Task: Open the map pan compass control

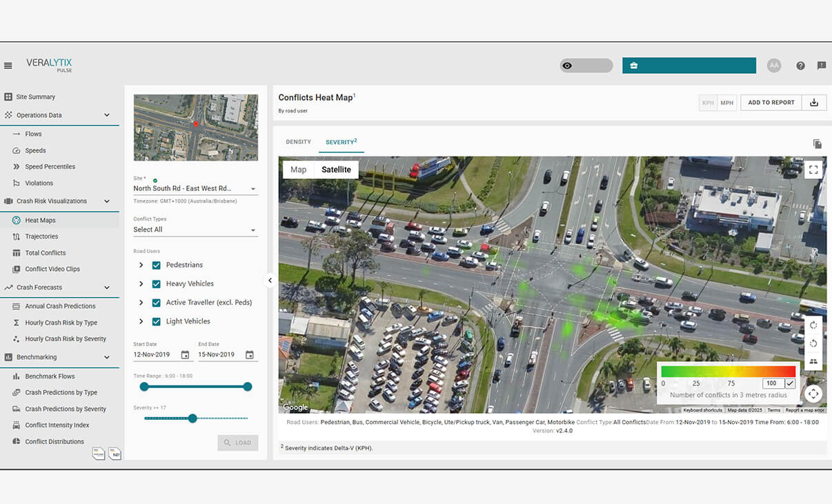Action: click(813, 393)
